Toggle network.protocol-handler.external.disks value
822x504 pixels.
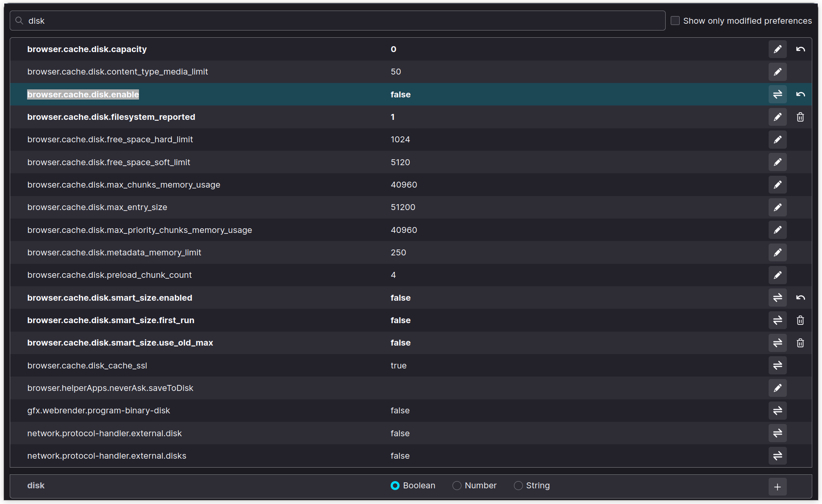778,456
